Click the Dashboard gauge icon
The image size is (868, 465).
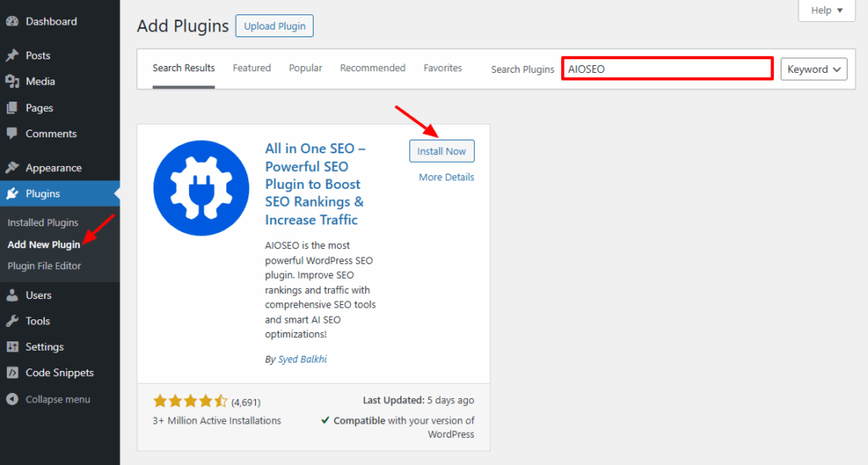[12, 21]
